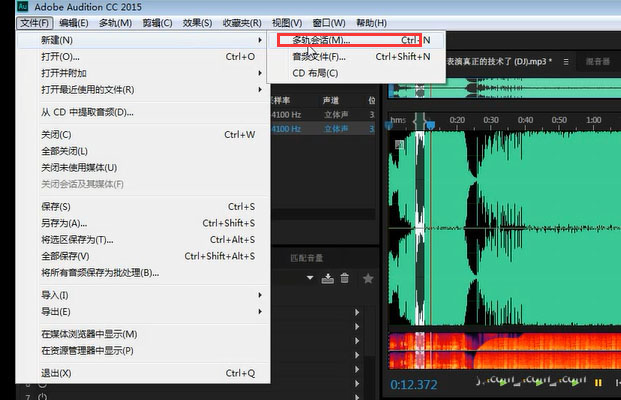Click the Adobe Audition app icon in title bar

pyautogui.click(x=23, y=6)
